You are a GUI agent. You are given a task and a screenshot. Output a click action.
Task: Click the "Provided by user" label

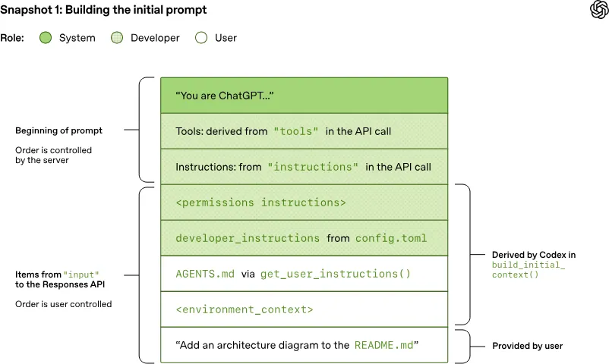(x=527, y=346)
